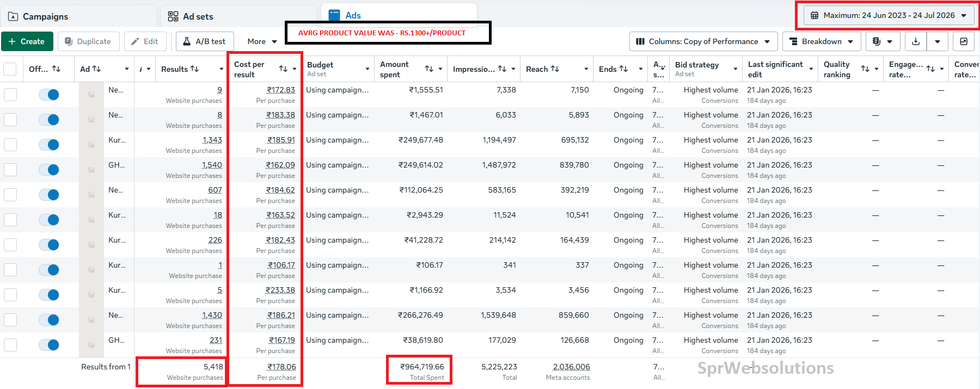This screenshot has width=980, height=389.
Task: Open the Columns: Copy of Performance dropdown
Action: coord(703,41)
